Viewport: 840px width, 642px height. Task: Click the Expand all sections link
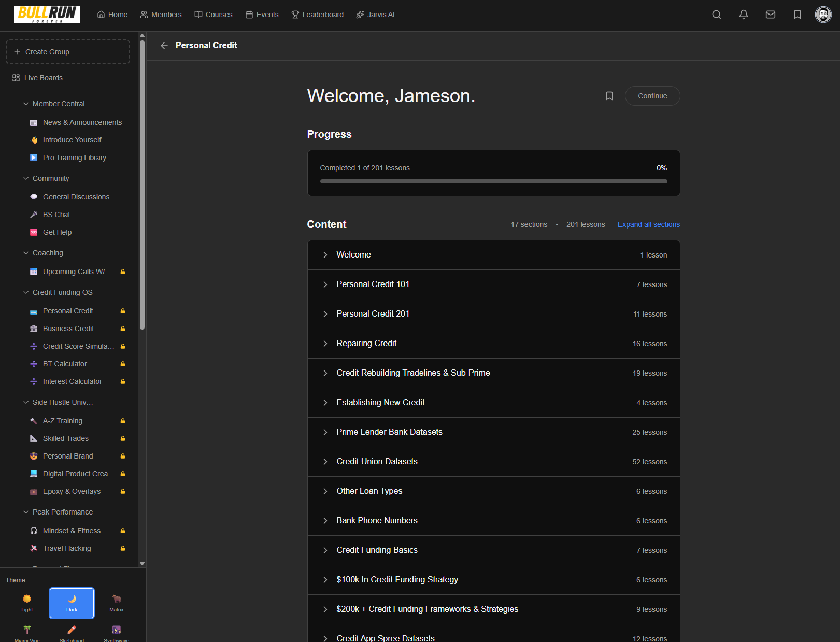[x=648, y=224]
